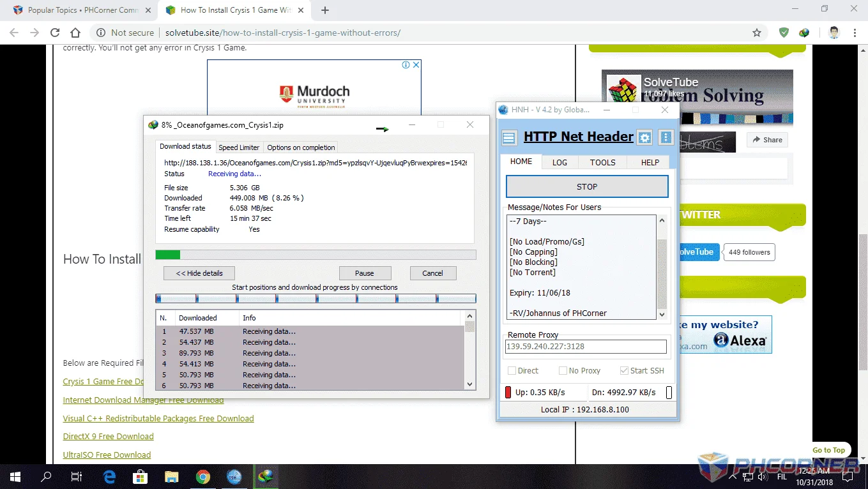Pause the Crysis1.zip download
868x489 pixels.
[x=365, y=273]
